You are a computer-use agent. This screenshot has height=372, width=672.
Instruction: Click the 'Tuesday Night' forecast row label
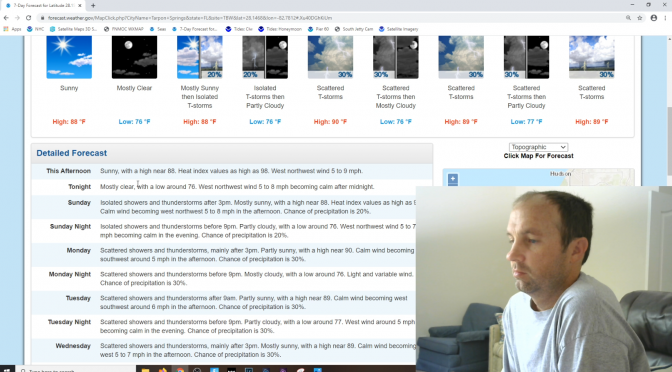(69, 322)
